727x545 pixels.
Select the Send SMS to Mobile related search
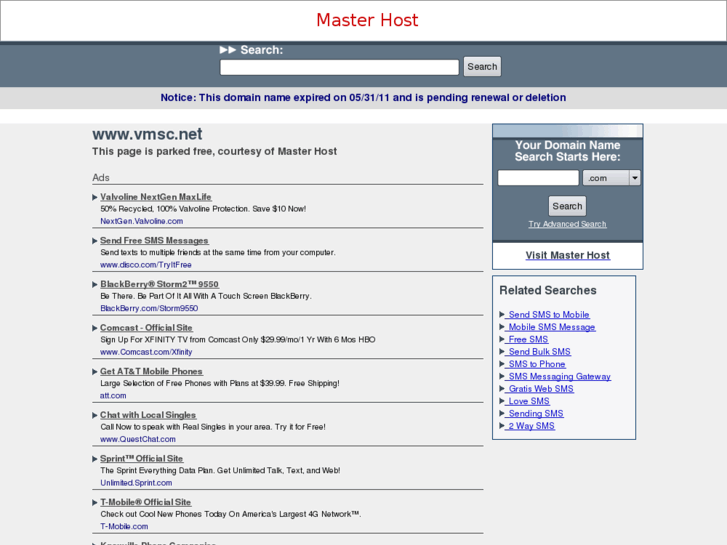pos(548,314)
